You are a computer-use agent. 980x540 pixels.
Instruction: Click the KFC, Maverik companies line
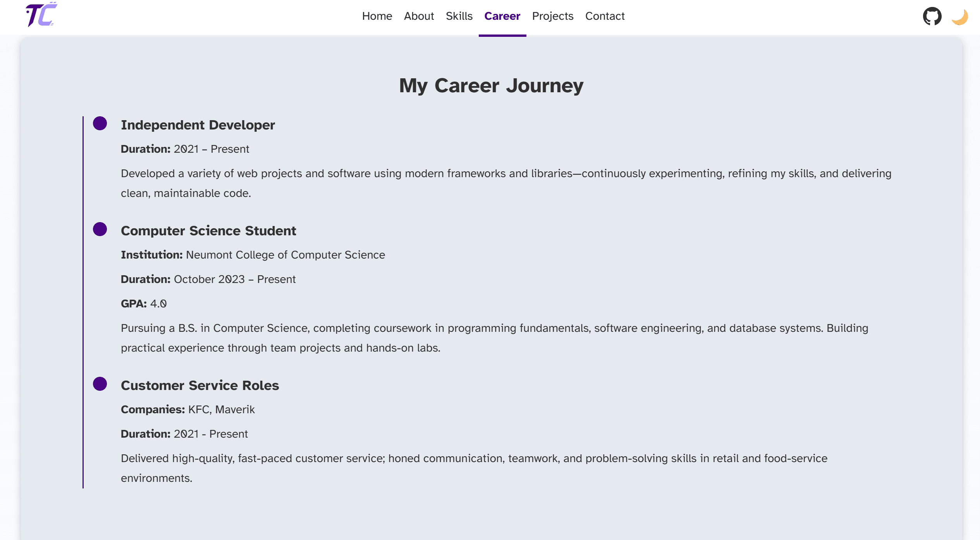(x=221, y=410)
